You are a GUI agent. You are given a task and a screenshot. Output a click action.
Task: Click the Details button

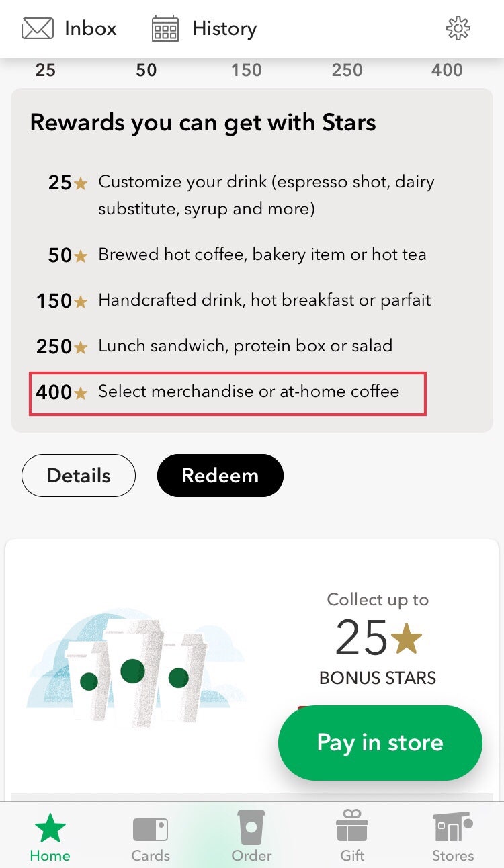click(79, 476)
